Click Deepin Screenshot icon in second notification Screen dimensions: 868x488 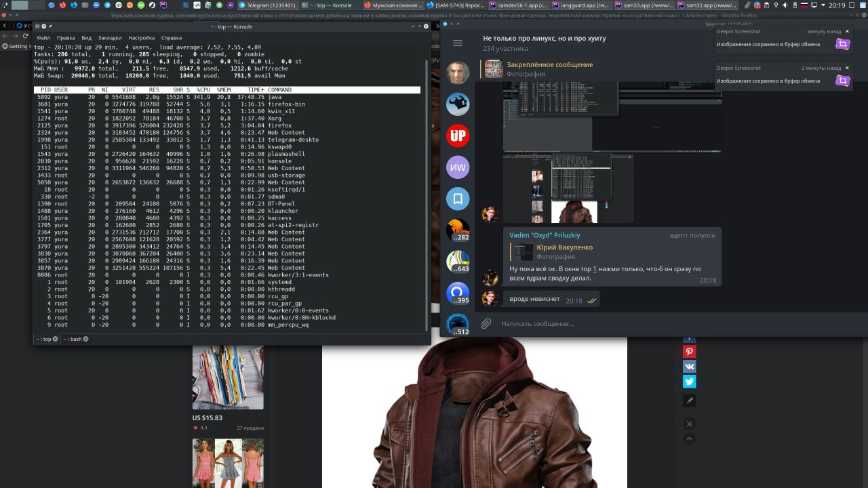[842, 81]
